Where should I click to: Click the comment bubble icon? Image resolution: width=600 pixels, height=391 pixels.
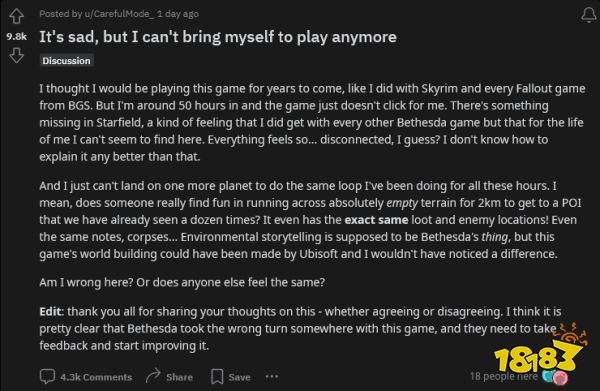[x=47, y=377]
